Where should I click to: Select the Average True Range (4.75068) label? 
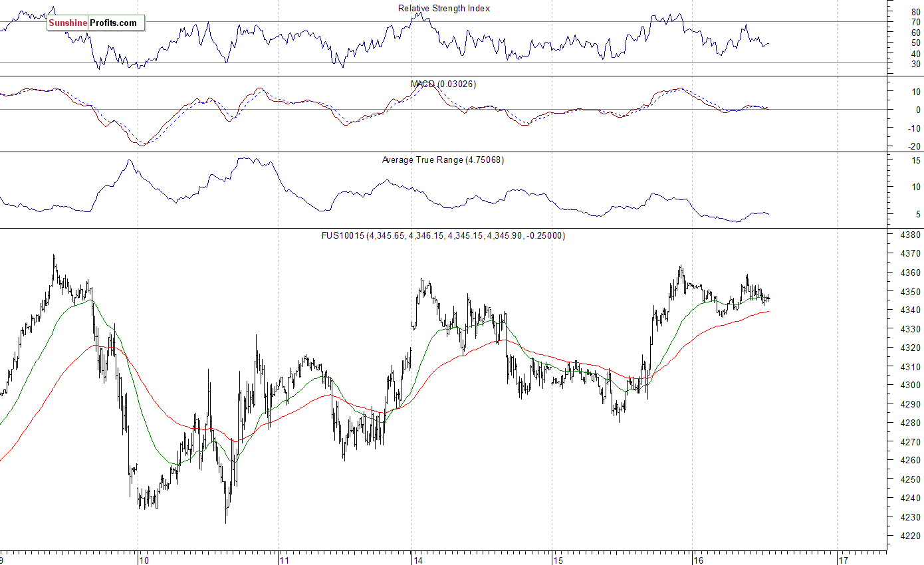click(443, 160)
